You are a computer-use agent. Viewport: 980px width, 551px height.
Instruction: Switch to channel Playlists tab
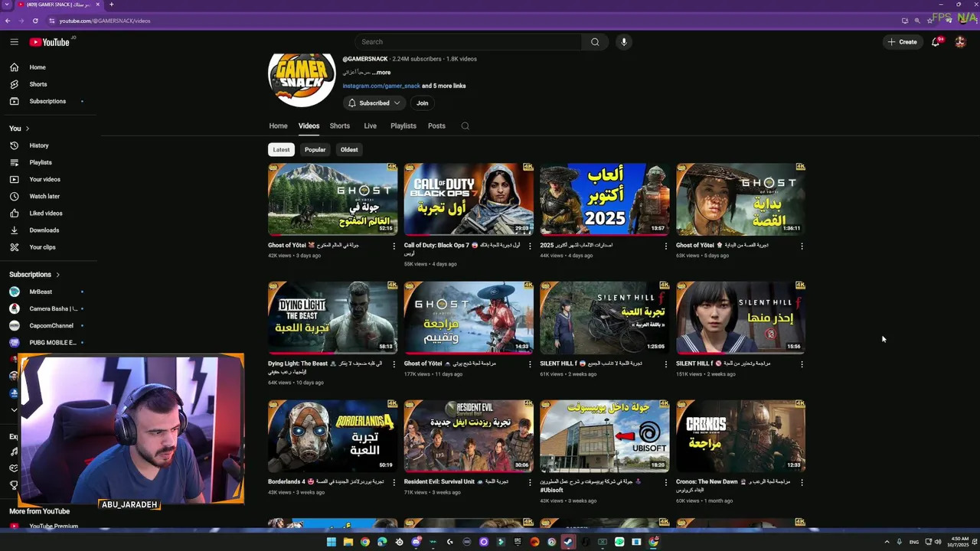[403, 126]
